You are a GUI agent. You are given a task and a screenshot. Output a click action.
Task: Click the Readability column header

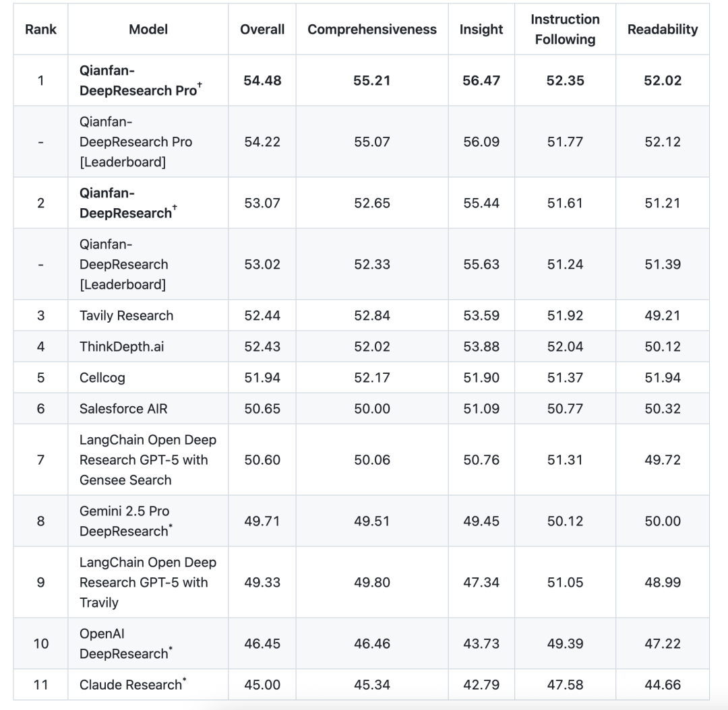tap(663, 30)
